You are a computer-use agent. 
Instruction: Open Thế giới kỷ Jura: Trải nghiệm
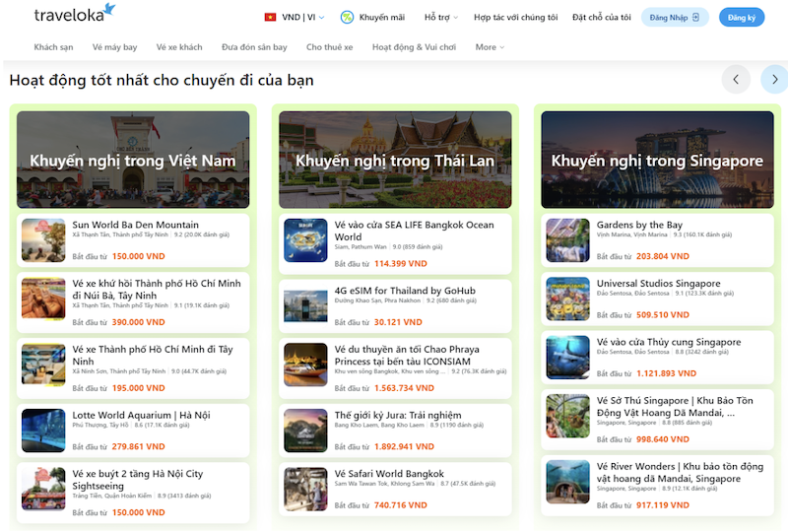pyautogui.click(x=398, y=415)
